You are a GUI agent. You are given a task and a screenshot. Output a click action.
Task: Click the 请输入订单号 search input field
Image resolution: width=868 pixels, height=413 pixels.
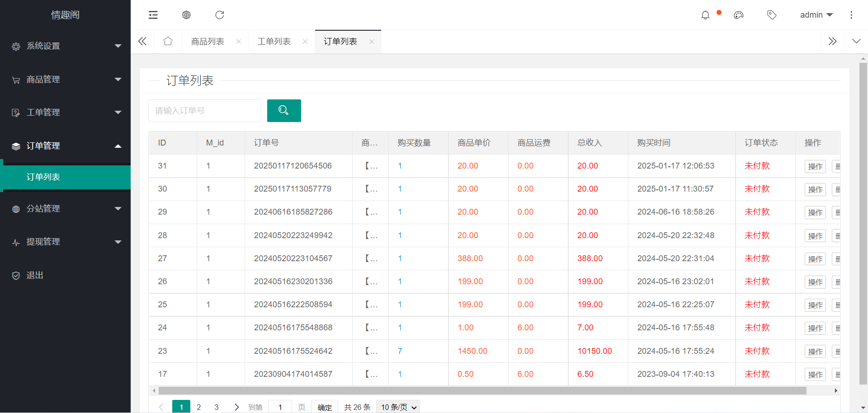[205, 111]
